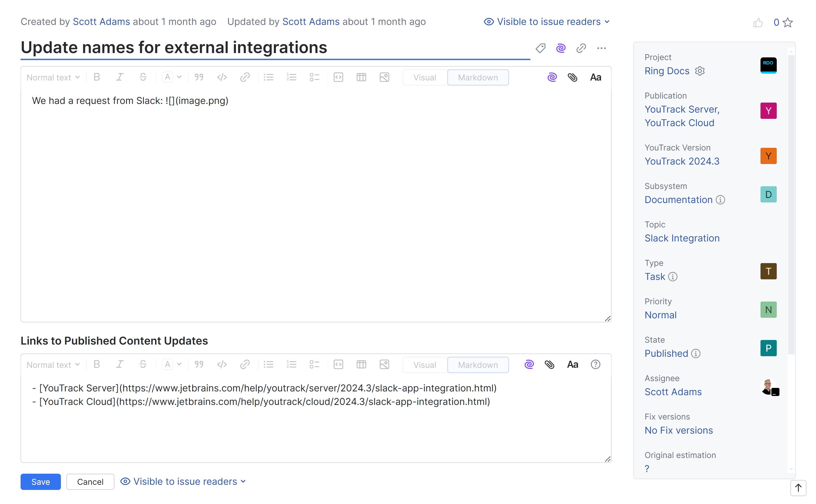Insert a table into the description

[x=361, y=77]
